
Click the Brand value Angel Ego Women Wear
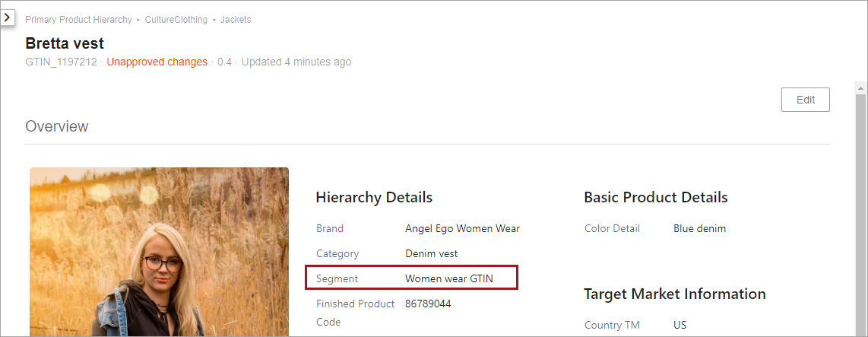click(462, 228)
